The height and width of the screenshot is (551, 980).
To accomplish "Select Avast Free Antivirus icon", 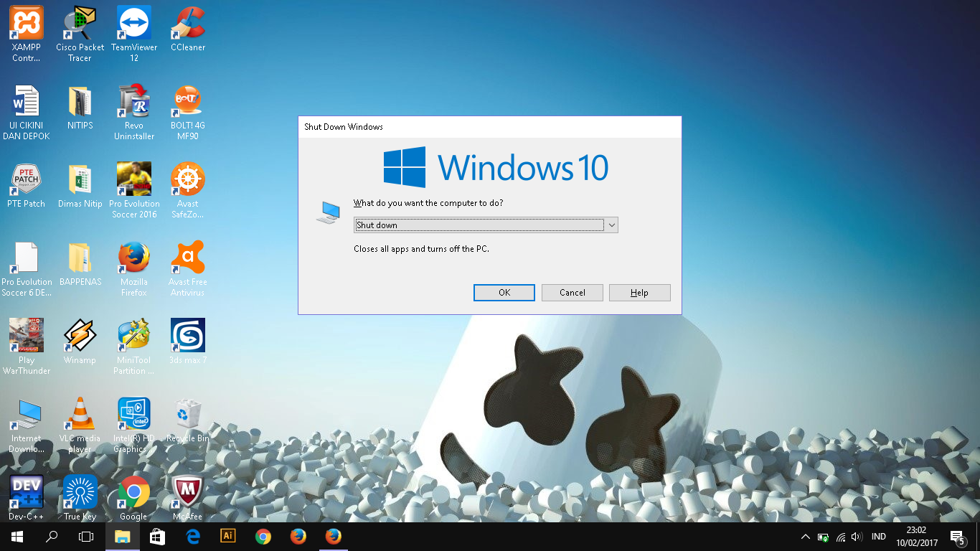I will click(x=188, y=269).
